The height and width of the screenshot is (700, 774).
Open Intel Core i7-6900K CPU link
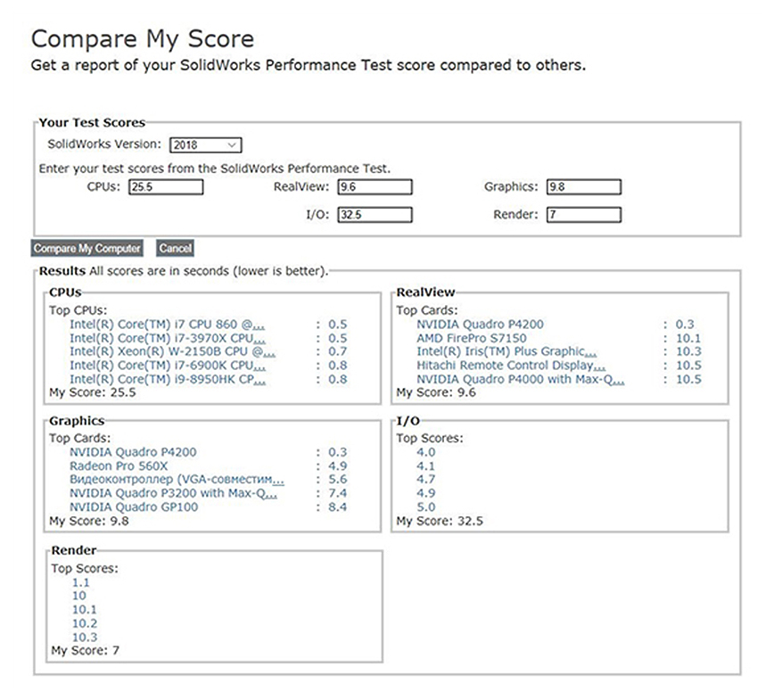point(168,366)
